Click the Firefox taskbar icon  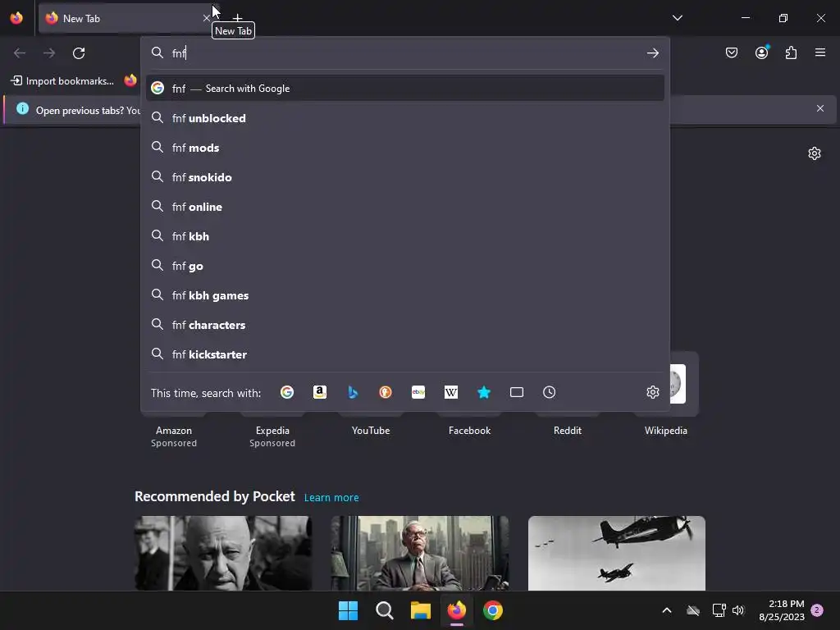point(456,610)
